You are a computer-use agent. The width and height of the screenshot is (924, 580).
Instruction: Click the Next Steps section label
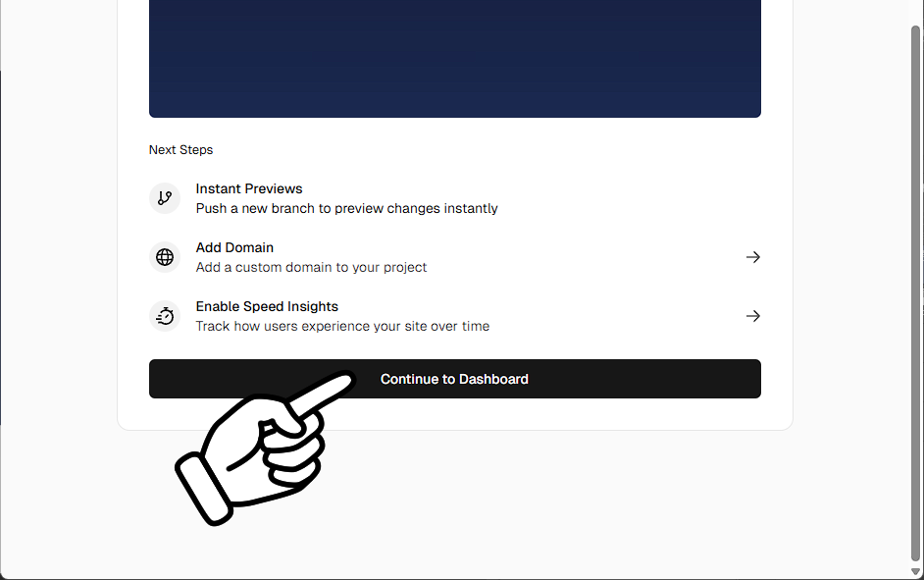click(180, 150)
